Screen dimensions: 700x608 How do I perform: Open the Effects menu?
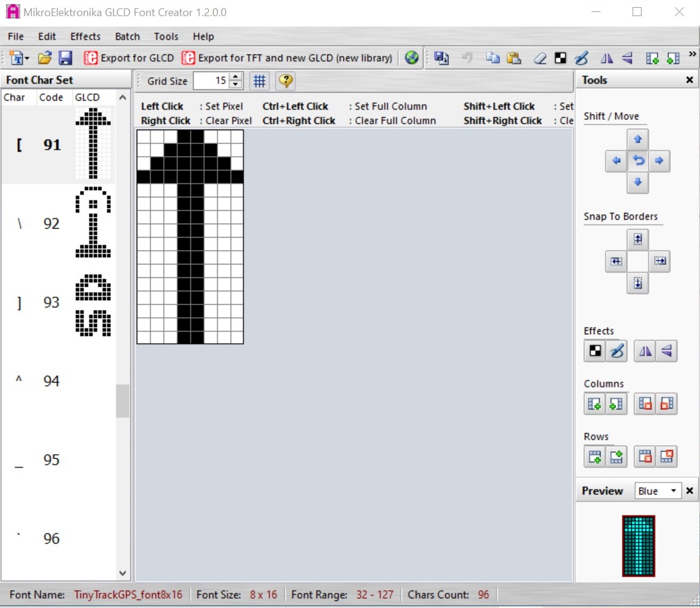[85, 36]
